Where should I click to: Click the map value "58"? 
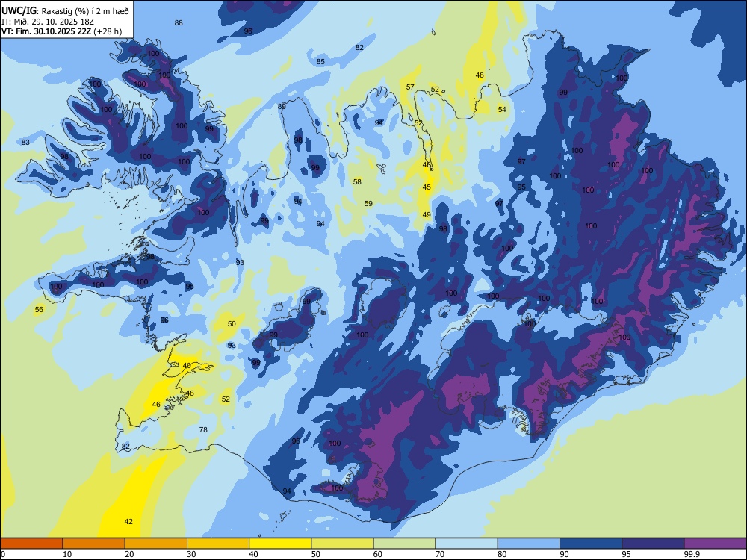coord(357,182)
